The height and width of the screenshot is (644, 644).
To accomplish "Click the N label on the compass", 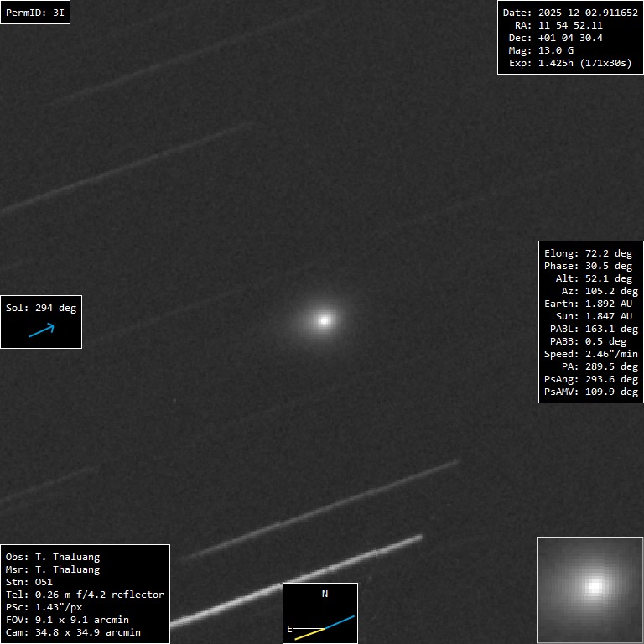I will tap(325, 594).
